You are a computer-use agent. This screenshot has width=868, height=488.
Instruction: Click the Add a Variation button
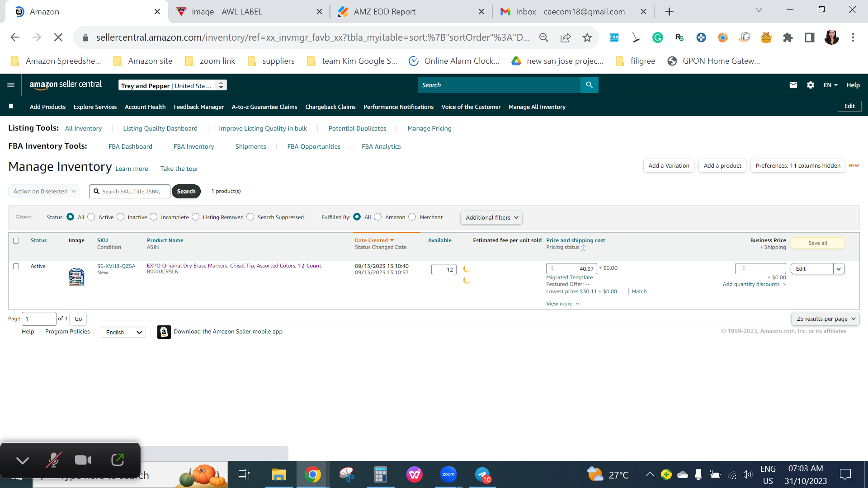(669, 166)
